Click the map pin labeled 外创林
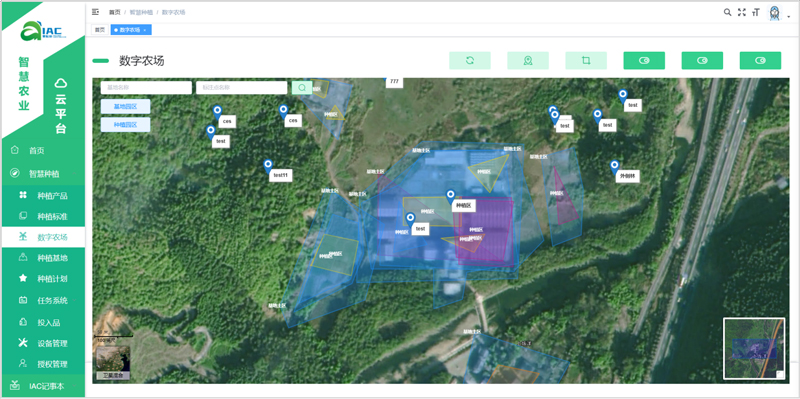The width and height of the screenshot is (800, 399). [614, 167]
